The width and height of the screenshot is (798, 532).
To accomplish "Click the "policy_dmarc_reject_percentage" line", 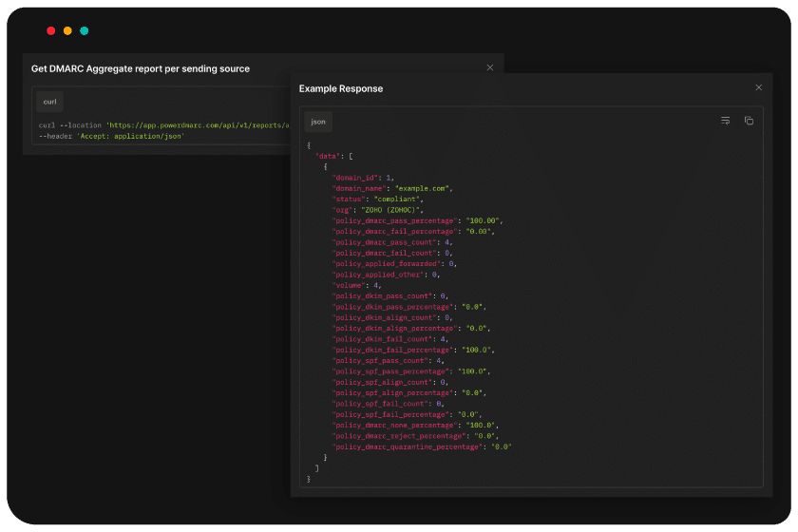I will click(x=415, y=436).
